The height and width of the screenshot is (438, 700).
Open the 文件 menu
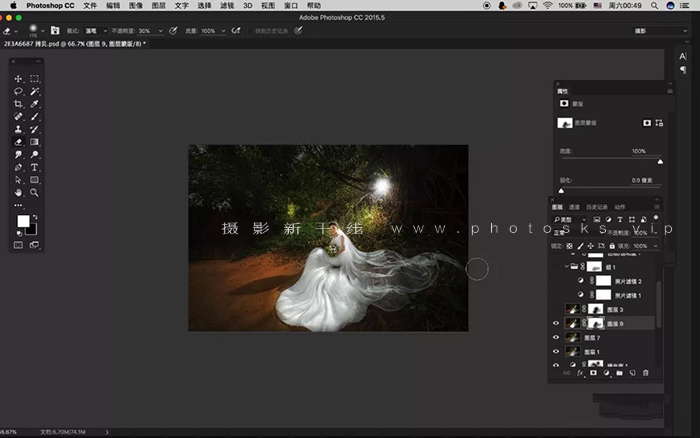90,5
